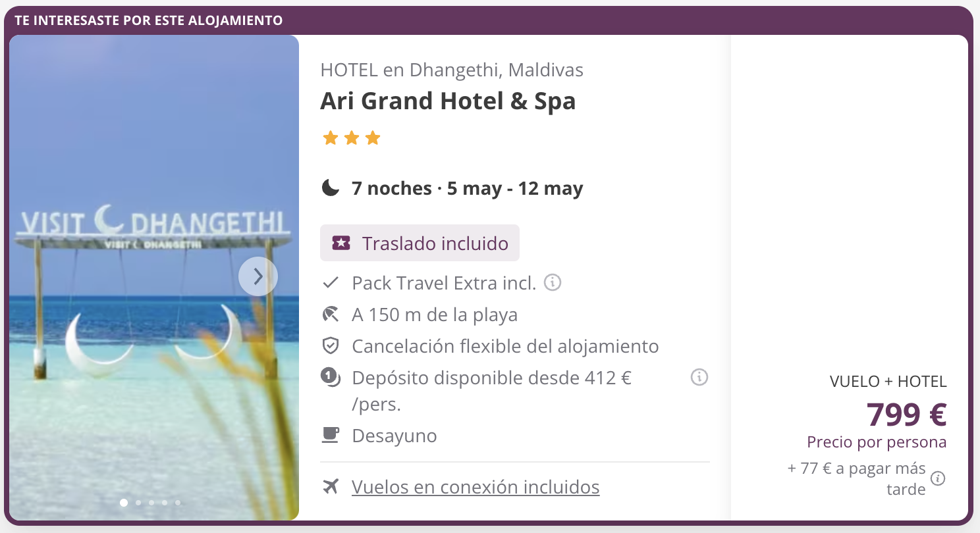
Task: Click the moon icon beside 7 noches
Action: [331, 188]
